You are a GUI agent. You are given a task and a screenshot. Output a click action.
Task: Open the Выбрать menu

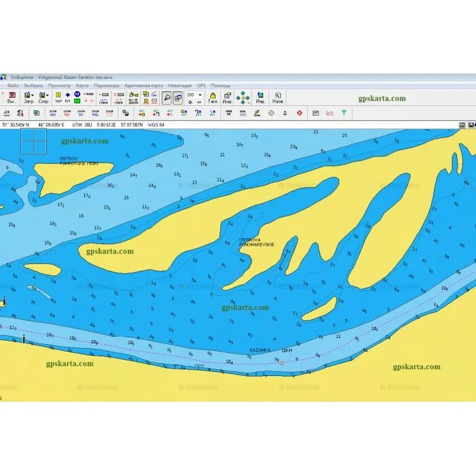tap(33, 86)
